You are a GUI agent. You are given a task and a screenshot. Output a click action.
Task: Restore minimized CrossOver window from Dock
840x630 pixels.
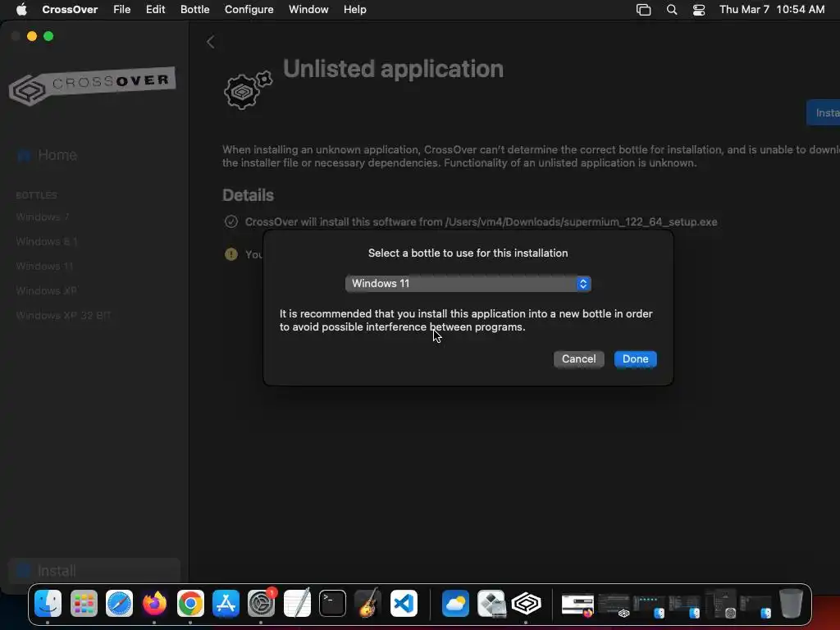click(x=614, y=605)
